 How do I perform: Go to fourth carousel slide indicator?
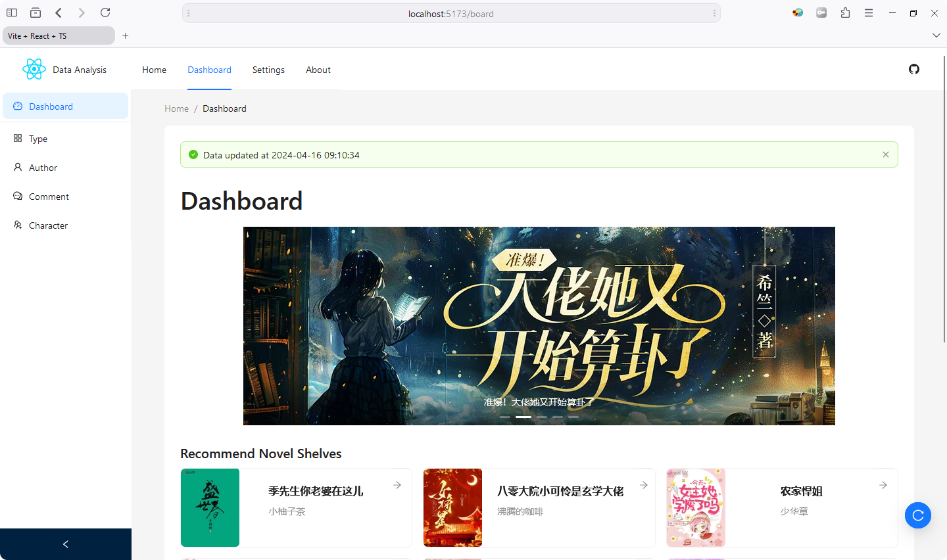(558, 417)
